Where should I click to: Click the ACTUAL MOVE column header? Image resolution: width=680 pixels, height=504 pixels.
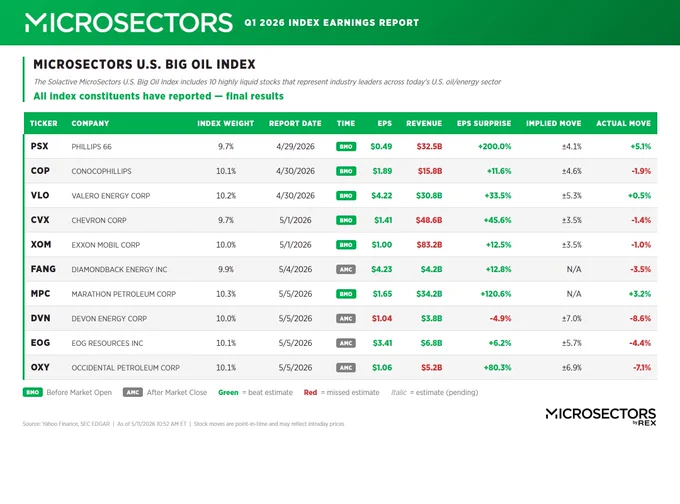(x=623, y=123)
